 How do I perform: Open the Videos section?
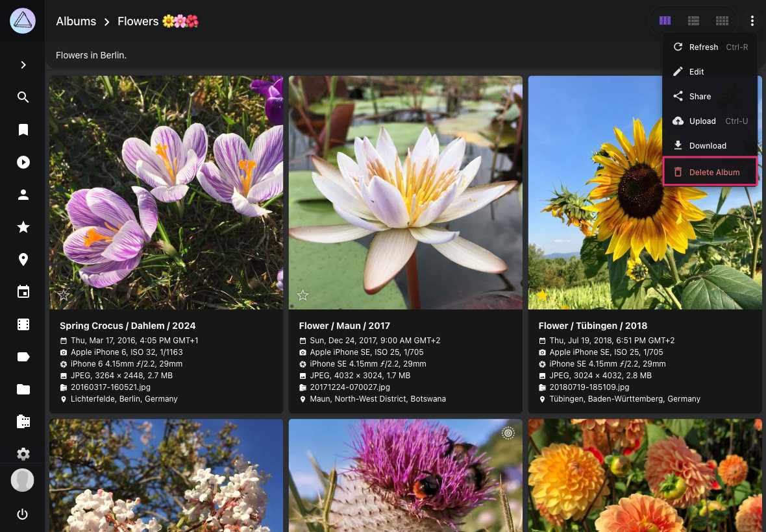coord(23,324)
